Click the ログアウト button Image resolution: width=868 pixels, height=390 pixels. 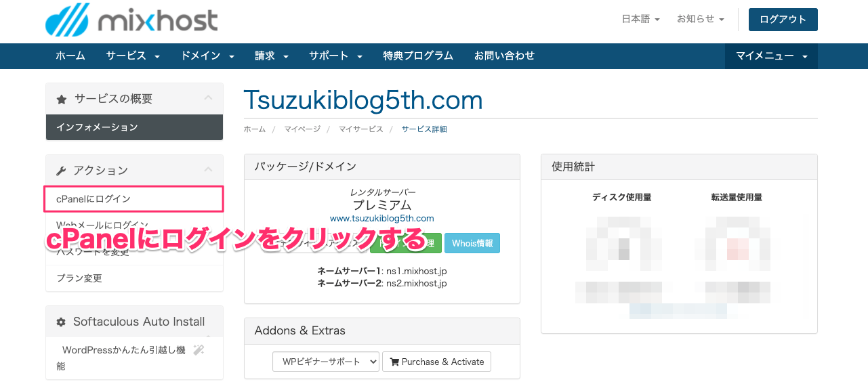(x=783, y=20)
